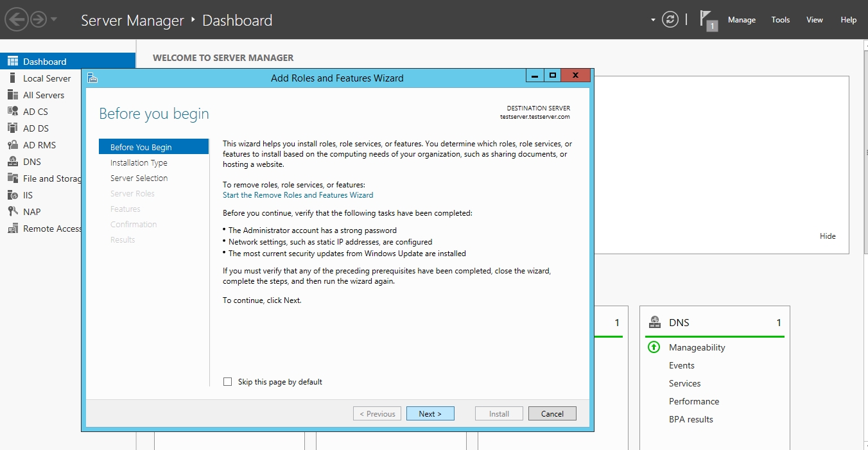Cancel the Add Roles wizard

pyautogui.click(x=552, y=414)
